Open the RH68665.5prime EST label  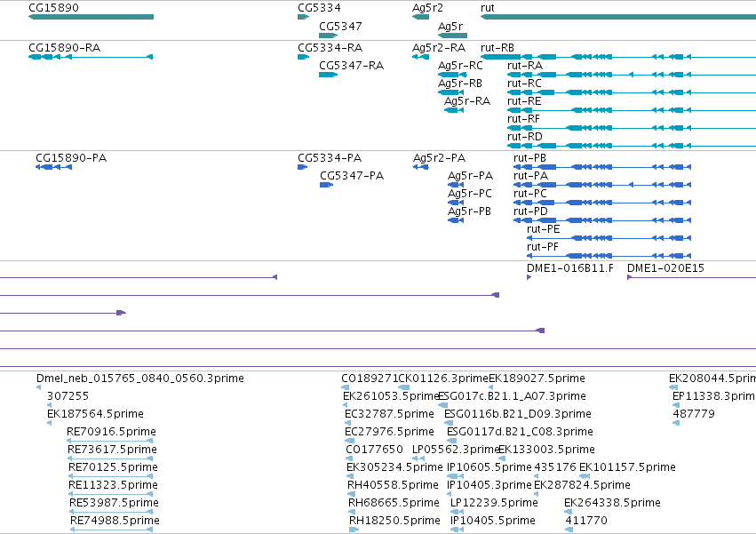[x=394, y=504]
